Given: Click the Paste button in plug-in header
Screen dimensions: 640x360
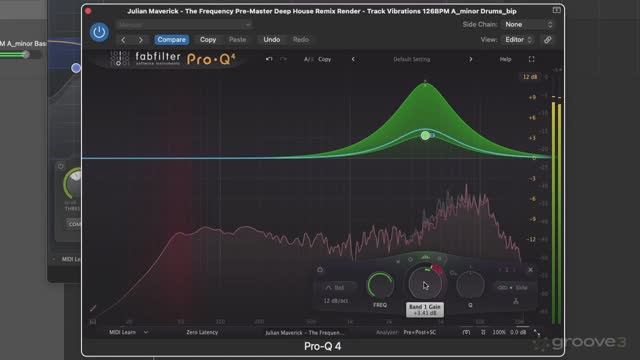Looking at the screenshot, I should (x=238, y=40).
